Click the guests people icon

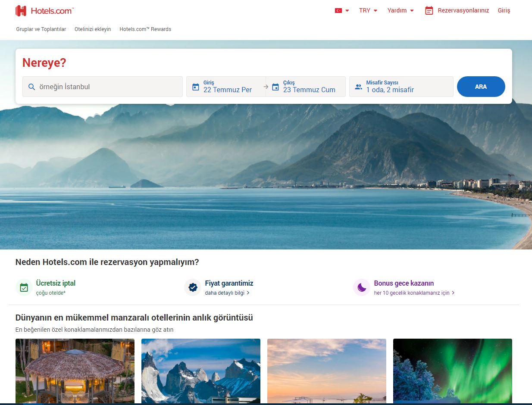point(358,87)
